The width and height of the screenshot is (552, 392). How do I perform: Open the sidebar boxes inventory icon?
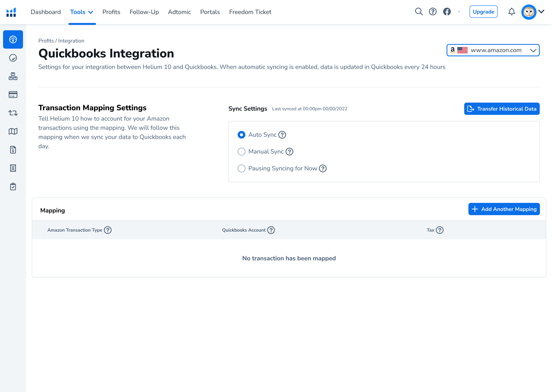13,76
